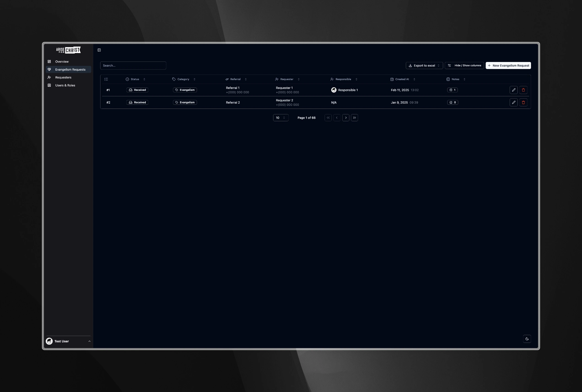The height and width of the screenshot is (392, 582).
Task: Click the #2 row ID
Action: (x=108, y=102)
